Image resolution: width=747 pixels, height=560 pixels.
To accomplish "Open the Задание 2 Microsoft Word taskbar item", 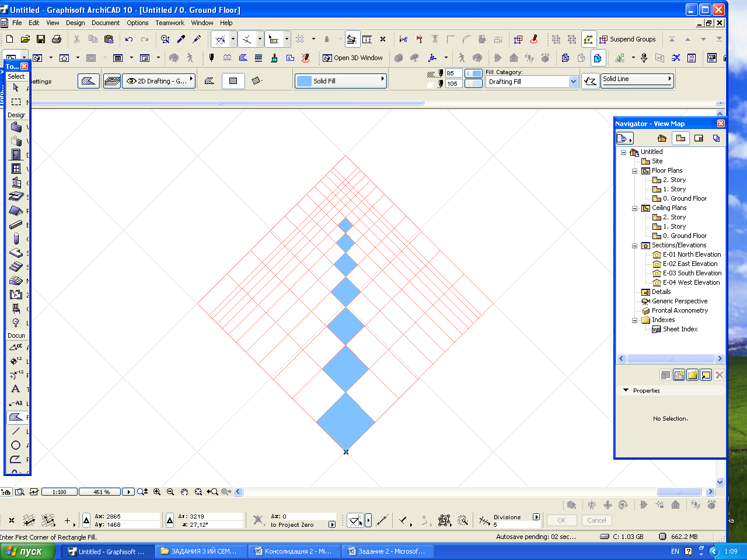I will [386, 551].
